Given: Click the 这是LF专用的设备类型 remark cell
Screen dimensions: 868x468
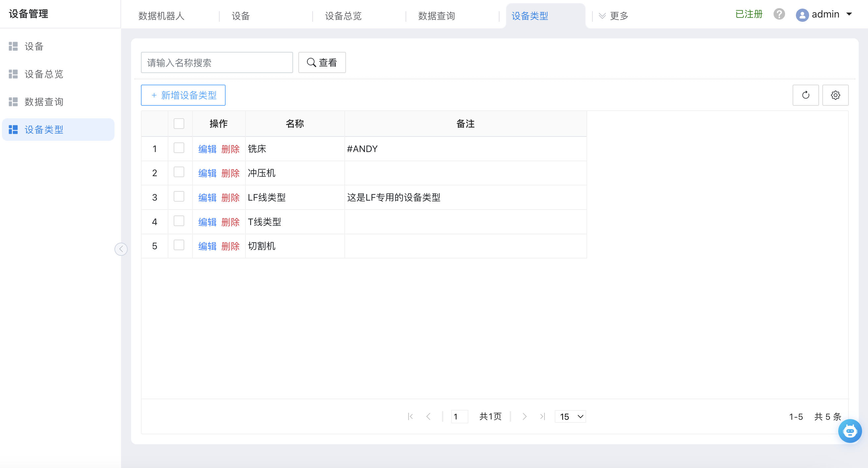Looking at the screenshot, I should pyautogui.click(x=465, y=197).
